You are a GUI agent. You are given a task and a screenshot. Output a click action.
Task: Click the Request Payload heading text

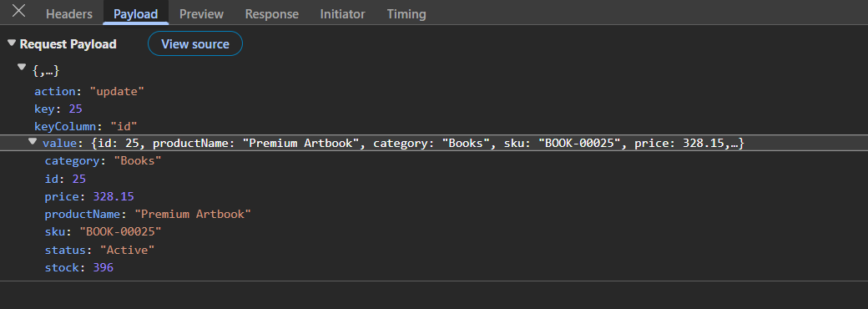pos(68,44)
